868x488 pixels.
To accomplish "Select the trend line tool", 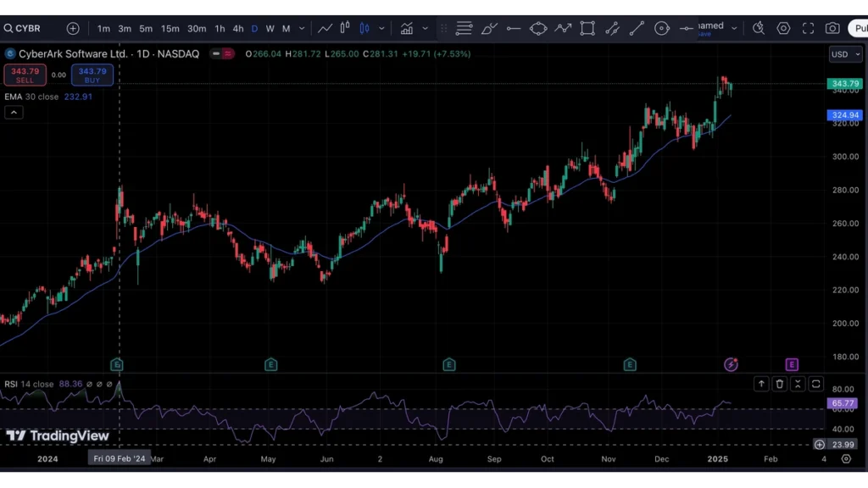I will tap(637, 28).
